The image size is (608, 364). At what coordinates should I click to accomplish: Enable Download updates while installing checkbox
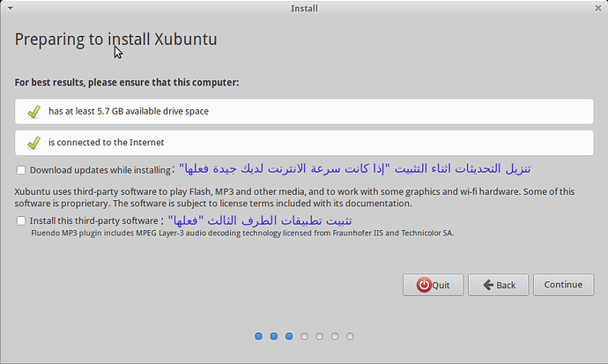click(x=21, y=170)
